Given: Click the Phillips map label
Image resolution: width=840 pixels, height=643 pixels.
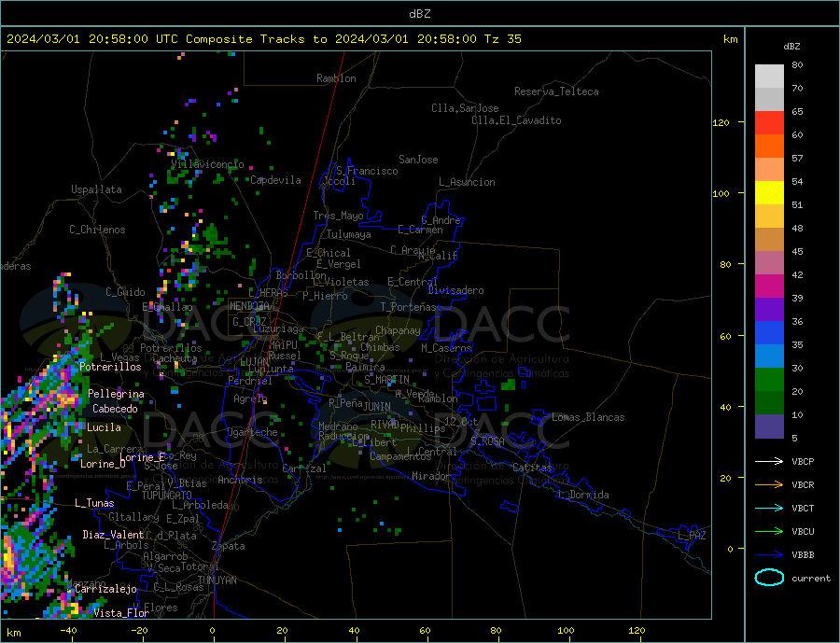Looking at the screenshot, I should pyautogui.click(x=423, y=428).
